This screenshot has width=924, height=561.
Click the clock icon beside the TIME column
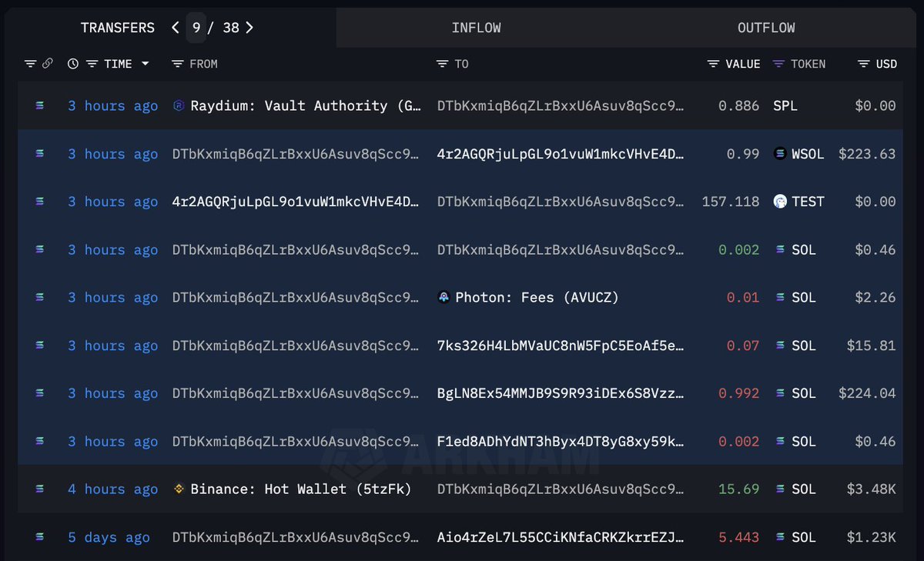(72, 64)
